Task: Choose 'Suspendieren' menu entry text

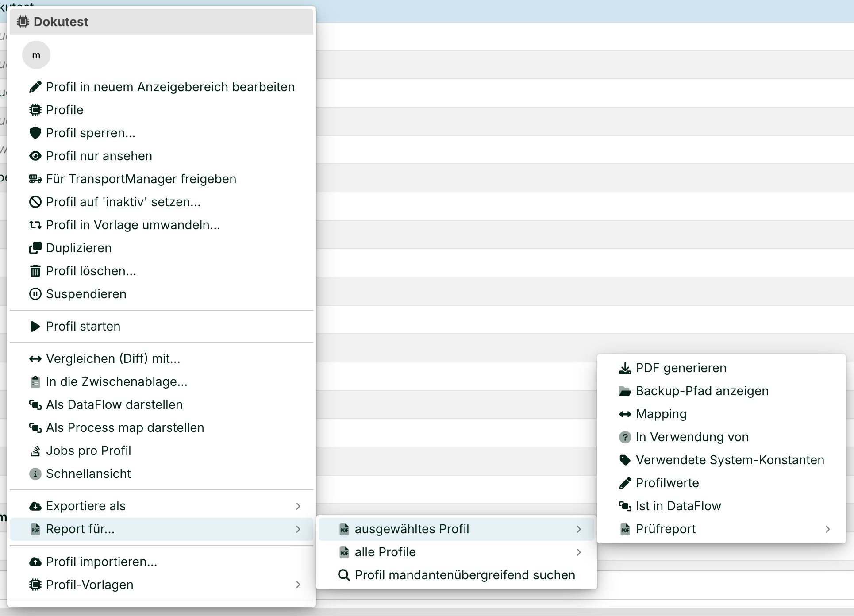Action: click(86, 294)
